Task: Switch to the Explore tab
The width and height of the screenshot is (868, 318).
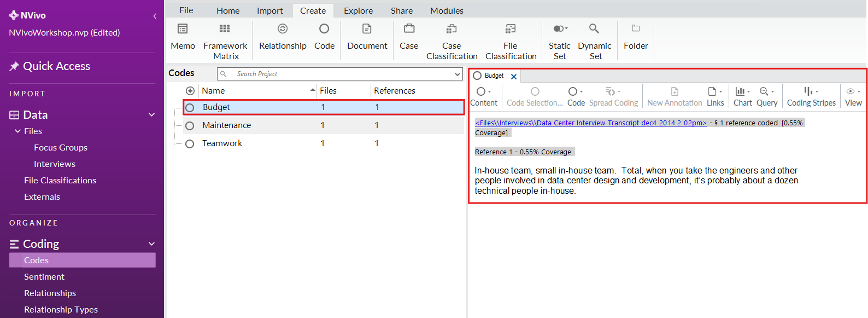Action: pos(358,10)
